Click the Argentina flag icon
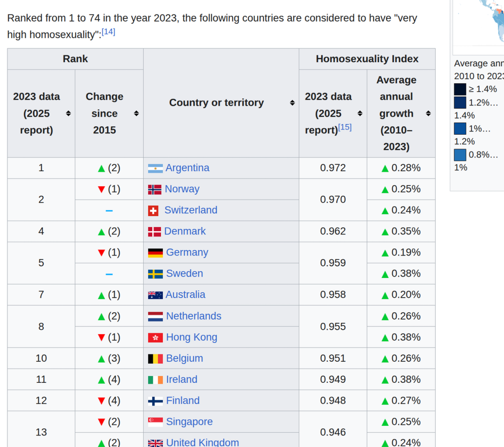The width and height of the screenshot is (504, 447). click(155, 168)
